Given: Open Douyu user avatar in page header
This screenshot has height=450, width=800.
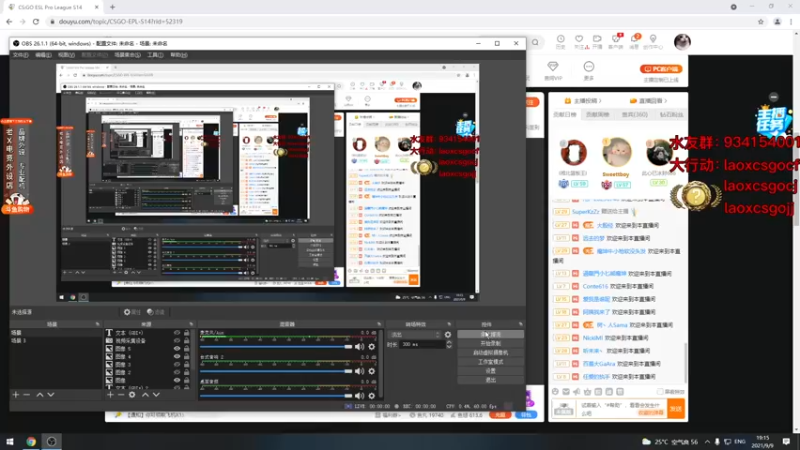Looking at the screenshot, I should tap(682, 42).
